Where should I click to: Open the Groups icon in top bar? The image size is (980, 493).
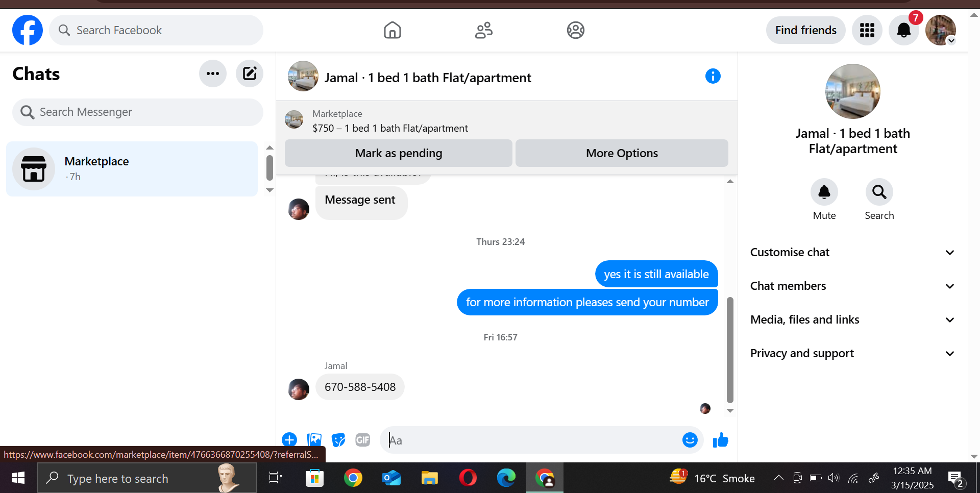tap(575, 30)
